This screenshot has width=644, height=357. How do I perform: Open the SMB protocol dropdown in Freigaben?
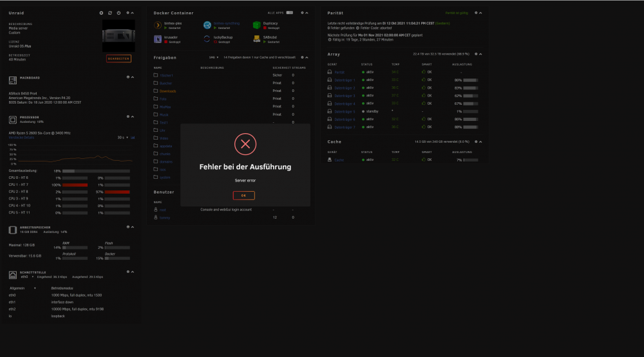coord(214,57)
